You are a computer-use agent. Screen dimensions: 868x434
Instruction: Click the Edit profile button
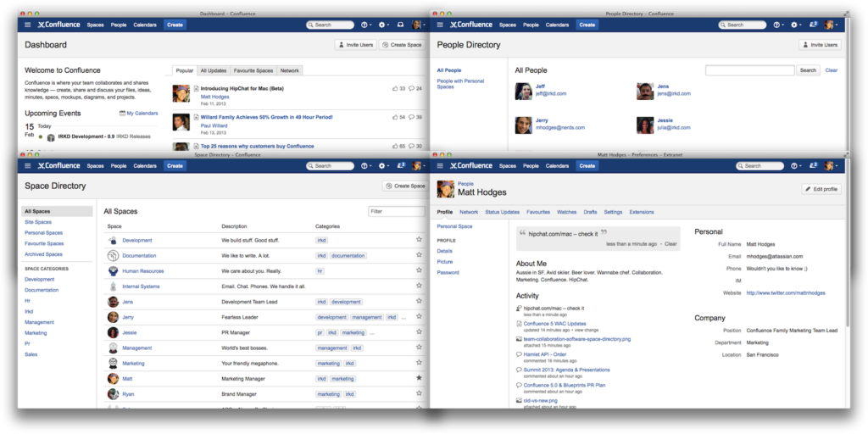821,189
